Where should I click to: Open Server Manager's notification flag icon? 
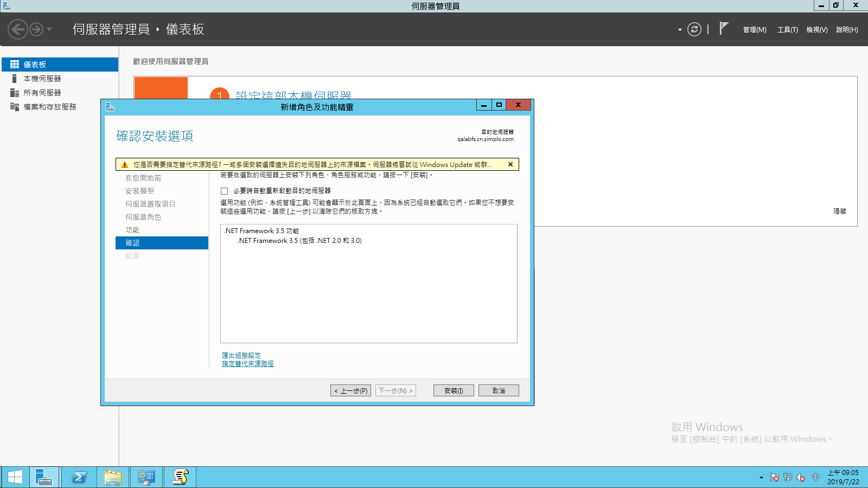723,28
